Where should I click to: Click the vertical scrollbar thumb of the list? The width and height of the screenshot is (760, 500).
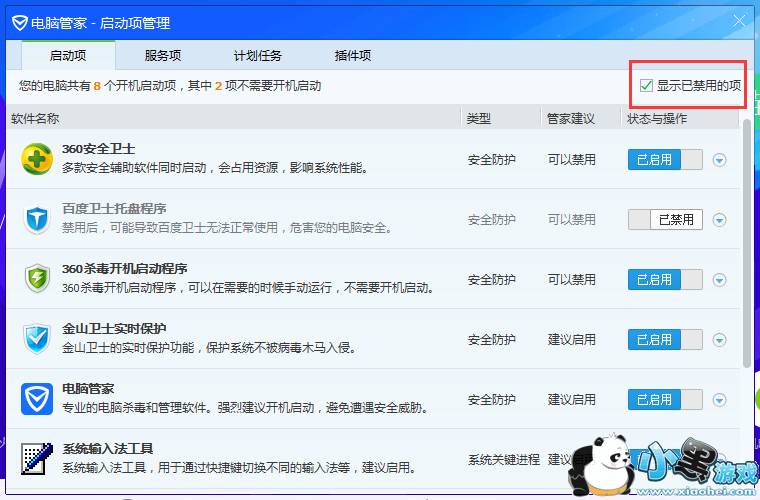[747, 242]
